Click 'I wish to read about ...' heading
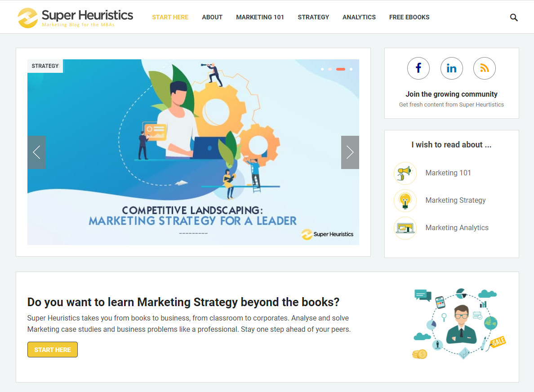The height and width of the screenshot is (392, 534). (451, 145)
